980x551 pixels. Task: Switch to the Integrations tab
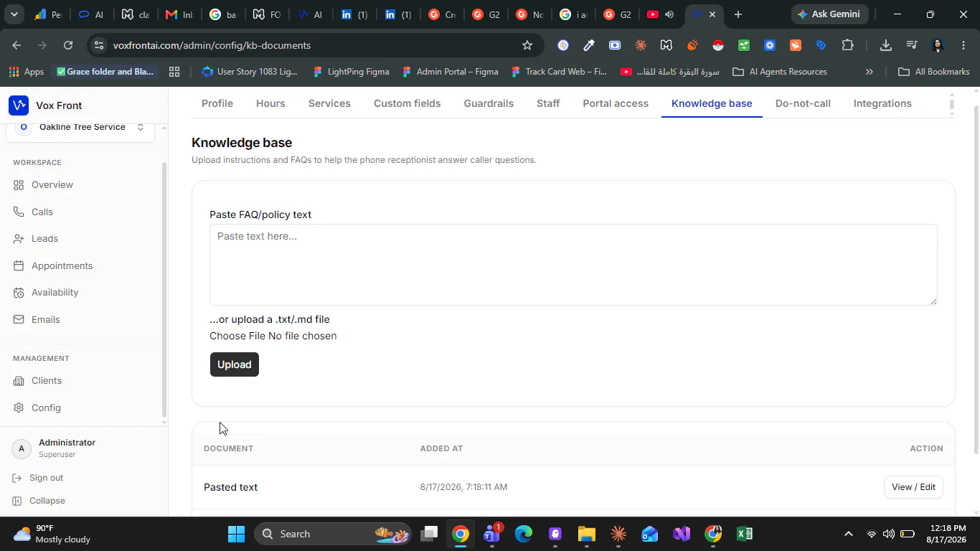pyautogui.click(x=882, y=103)
